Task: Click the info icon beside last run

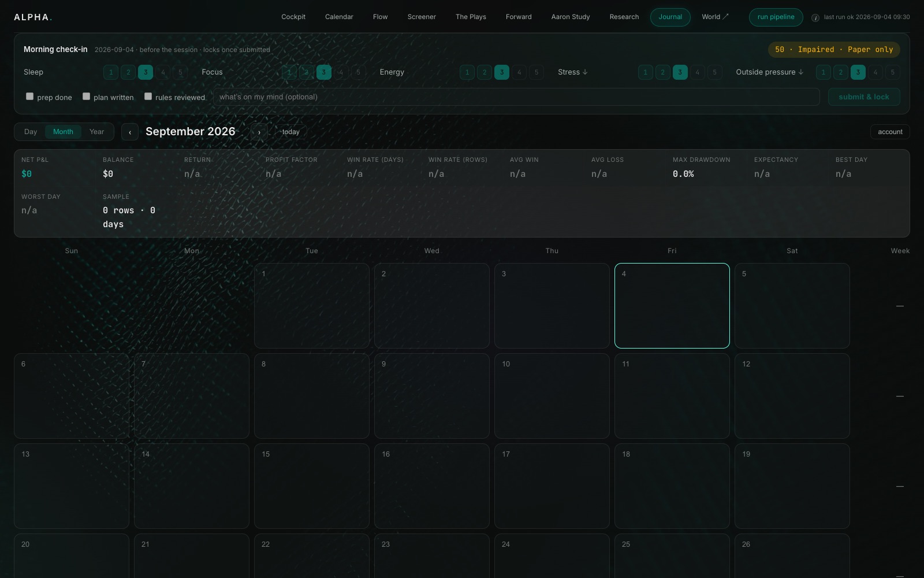Action: [815, 17]
